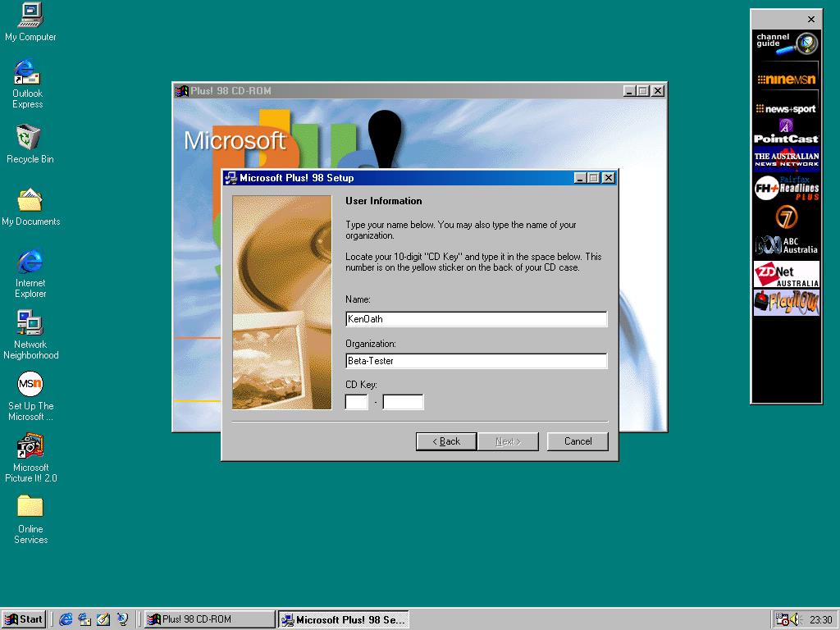This screenshot has width=840, height=630.
Task: Open the ABC Australia channel
Action: [x=786, y=245]
